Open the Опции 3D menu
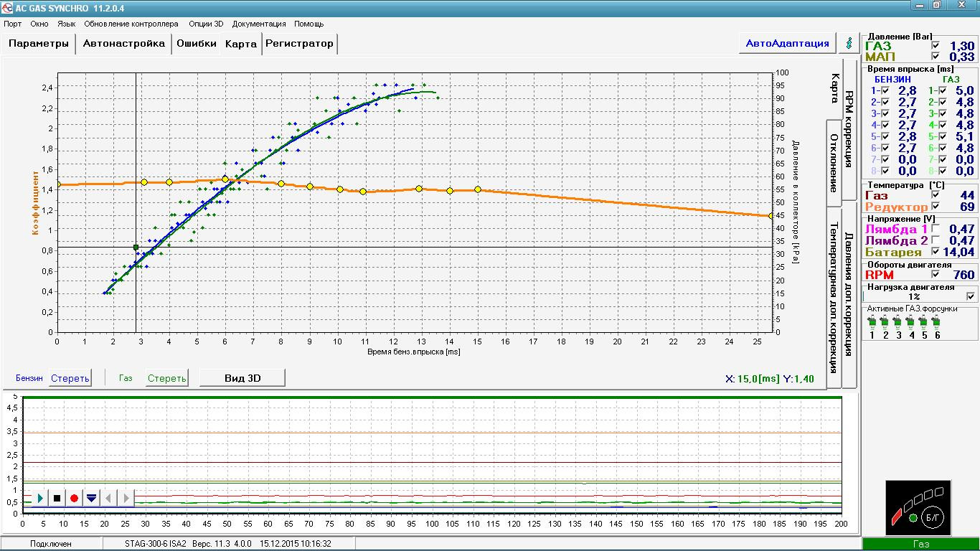980x551 pixels. (x=206, y=24)
